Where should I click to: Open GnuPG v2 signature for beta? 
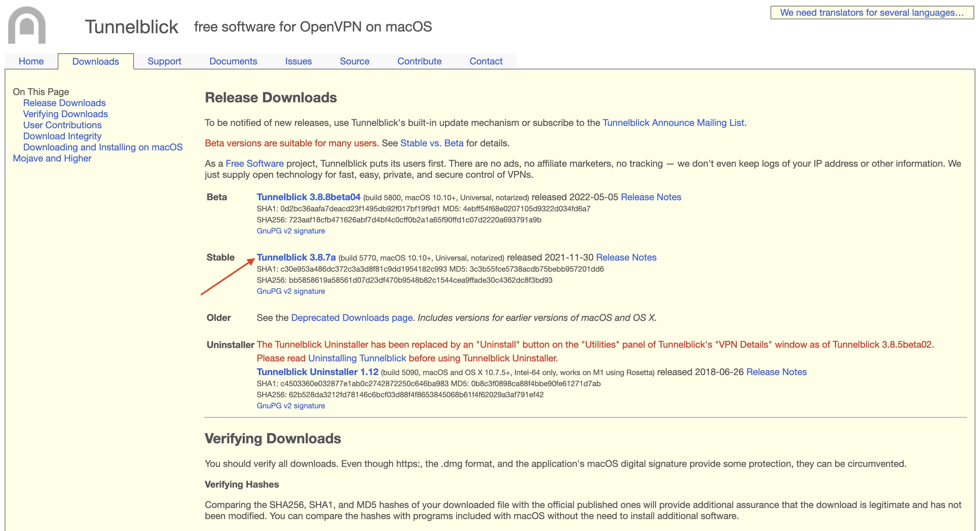[x=291, y=231]
